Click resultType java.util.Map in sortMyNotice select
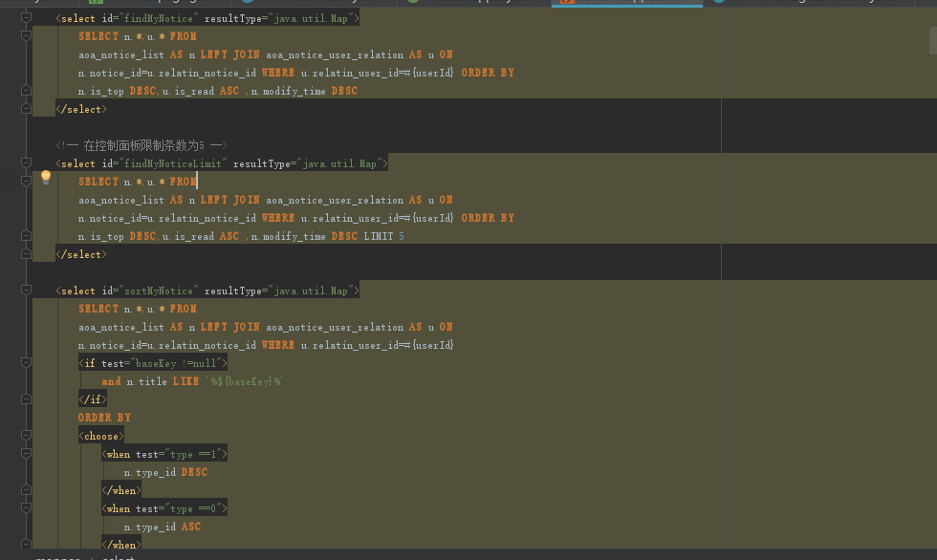 pyautogui.click(x=278, y=291)
